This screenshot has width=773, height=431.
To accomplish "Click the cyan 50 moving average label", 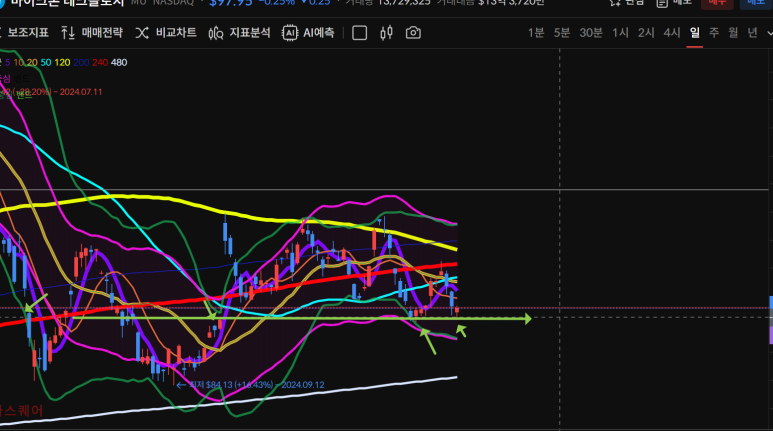I will pos(46,63).
